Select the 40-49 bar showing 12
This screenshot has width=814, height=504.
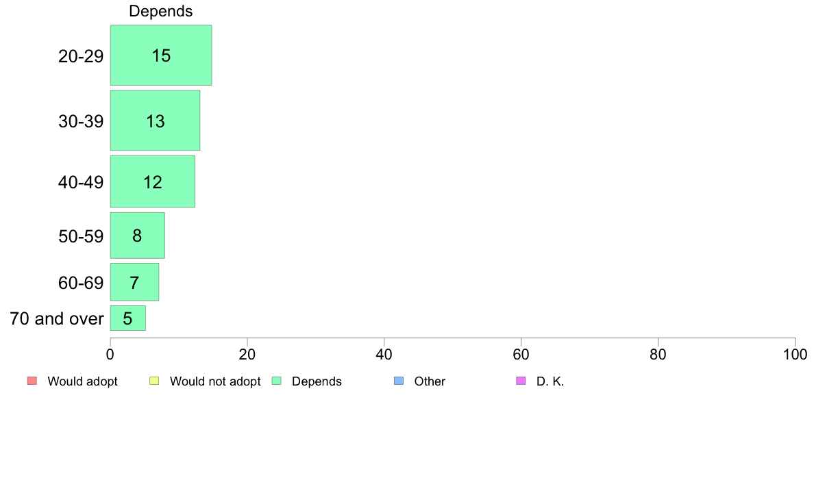pos(153,181)
